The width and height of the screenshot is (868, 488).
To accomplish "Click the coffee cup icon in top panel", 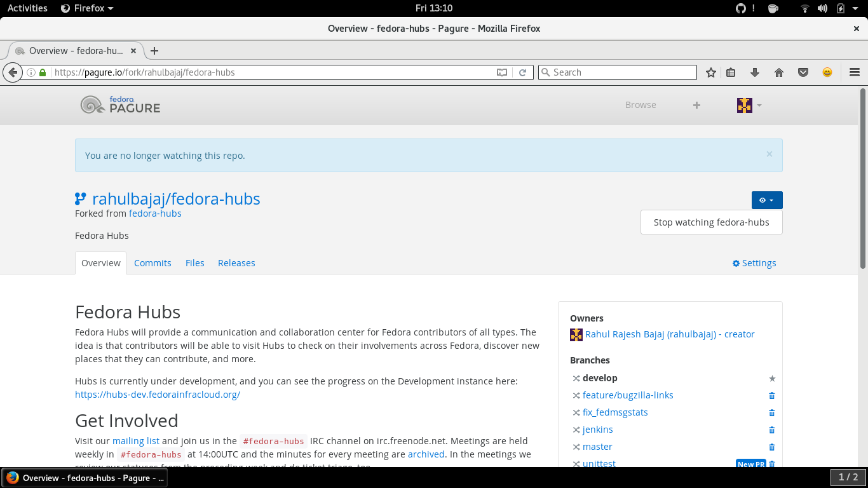I will pyautogui.click(x=773, y=8).
